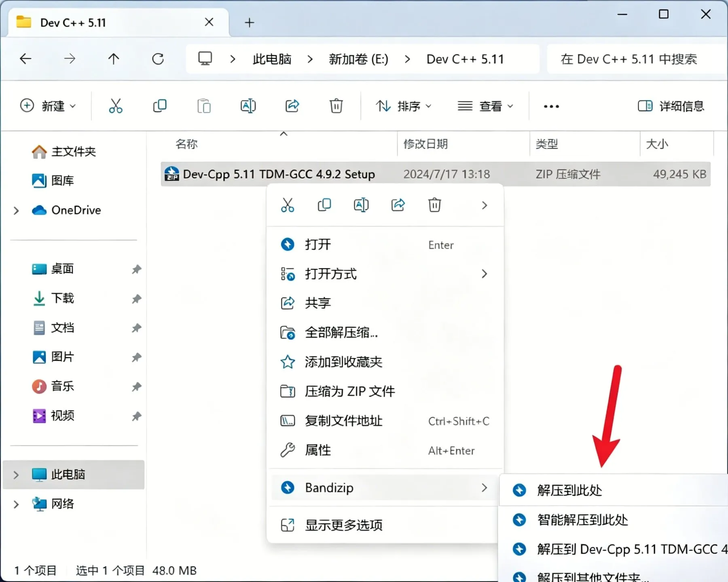Add a new tab with plus button

click(250, 23)
